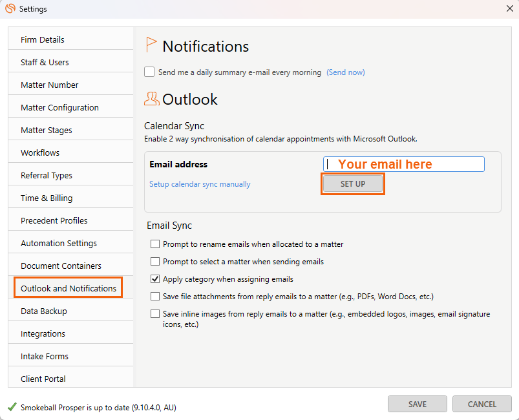Open Matter Stages section
This screenshot has height=420, width=519.
point(71,130)
